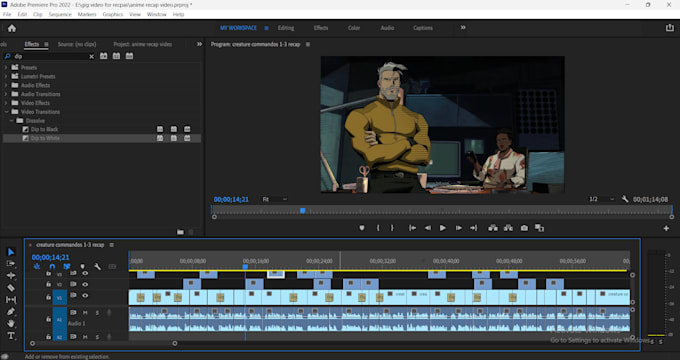Hide V3 track output eye
Viewport: 680px width, 360px height.
[x=85, y=274]
